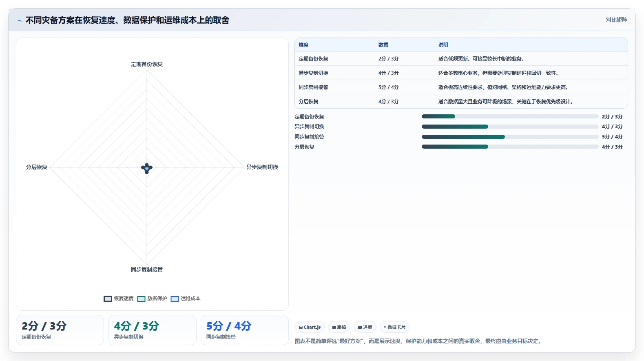The width and height of the screenshot is (644, 361).
Task: Click 适合数据量大 description cell
Action: coord(506,102)
